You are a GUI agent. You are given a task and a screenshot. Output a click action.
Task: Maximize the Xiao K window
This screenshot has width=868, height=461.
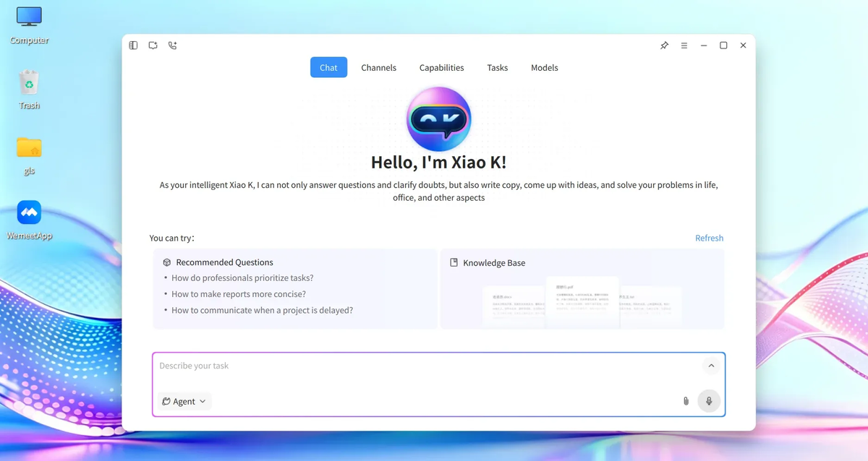coord(723,46)
